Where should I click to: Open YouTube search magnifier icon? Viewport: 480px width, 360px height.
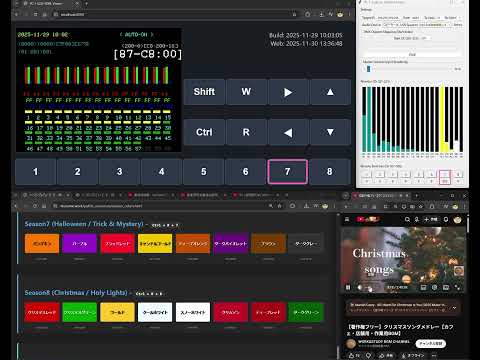[407, 219]
